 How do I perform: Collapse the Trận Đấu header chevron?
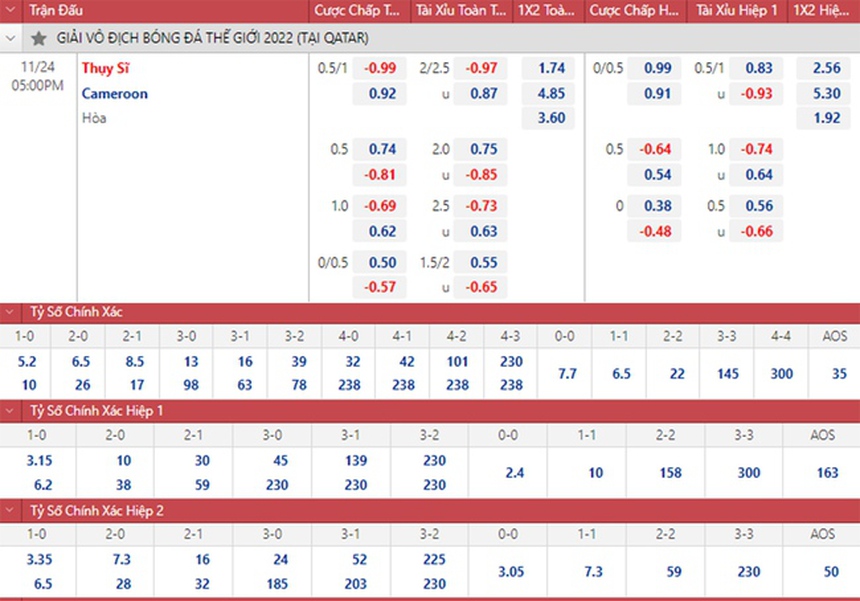11,11
